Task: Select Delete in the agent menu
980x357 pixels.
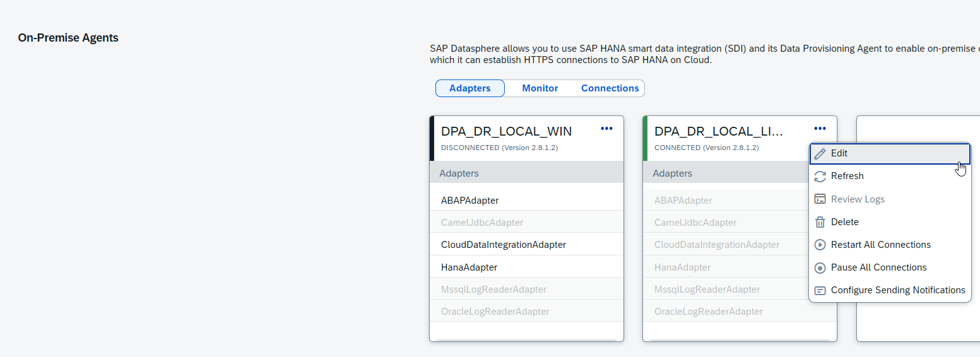Action: click(x=844, y=222)
